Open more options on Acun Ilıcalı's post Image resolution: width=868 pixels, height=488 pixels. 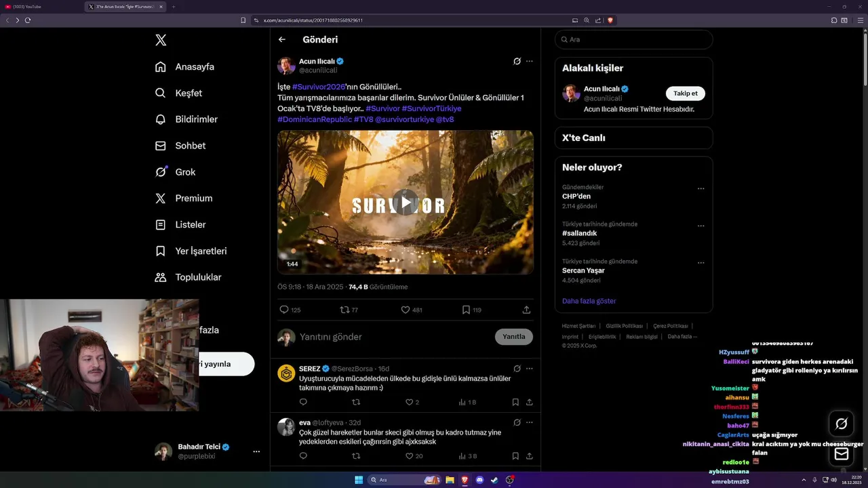coord(530,61)
